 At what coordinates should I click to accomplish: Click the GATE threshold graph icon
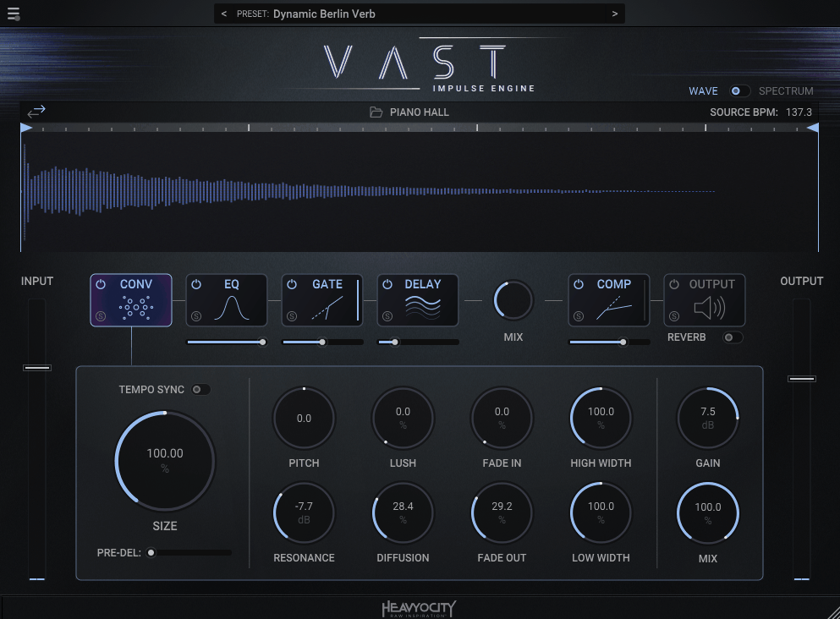click(327, 309)
